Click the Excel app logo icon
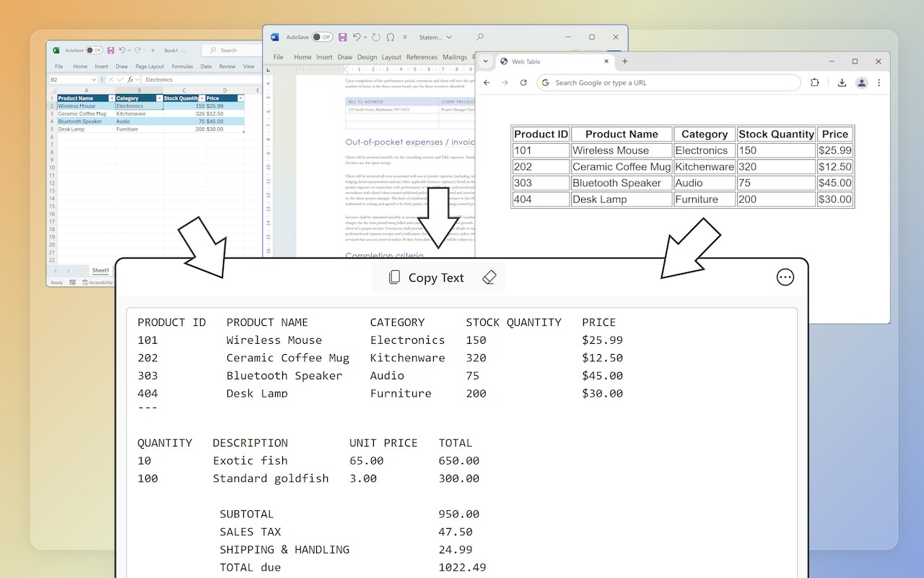The width and height of the screenshot is (924, 578). [56, 51]
